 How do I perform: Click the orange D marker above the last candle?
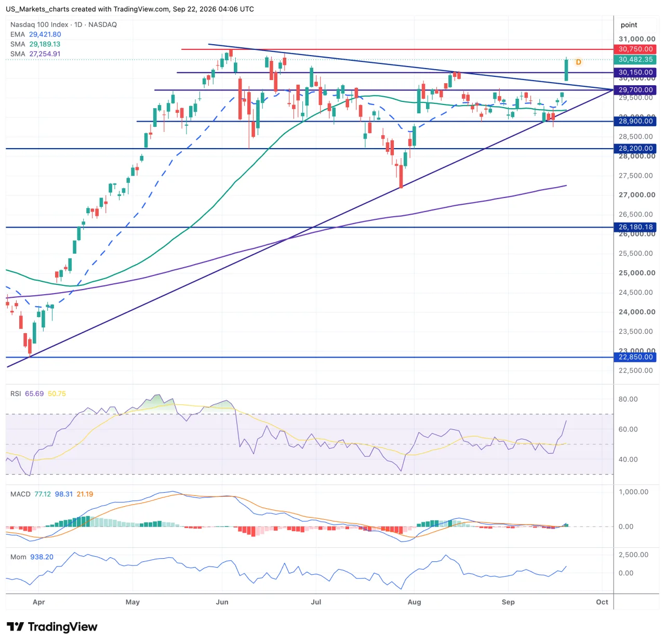tap(578, 62)
